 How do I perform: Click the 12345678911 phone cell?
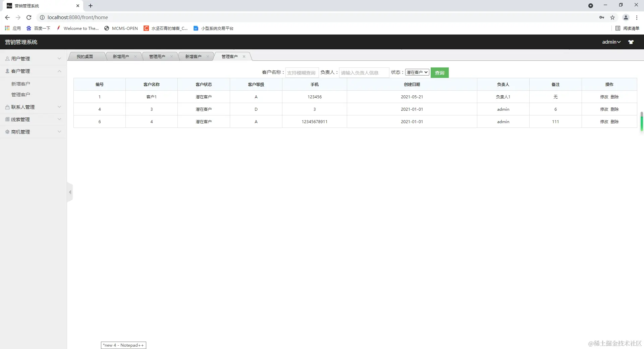click(x=315, y=121)
